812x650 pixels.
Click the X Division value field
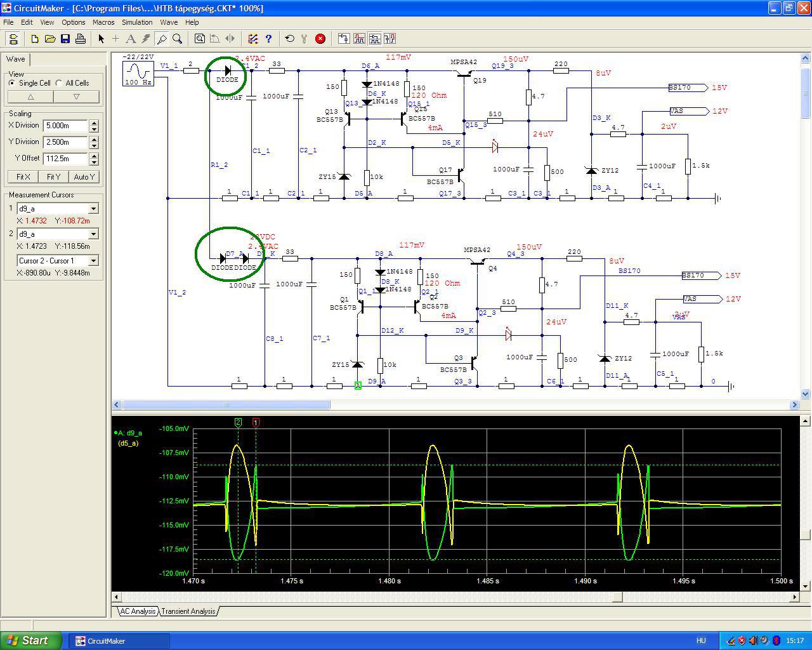[x=65, y=126]
